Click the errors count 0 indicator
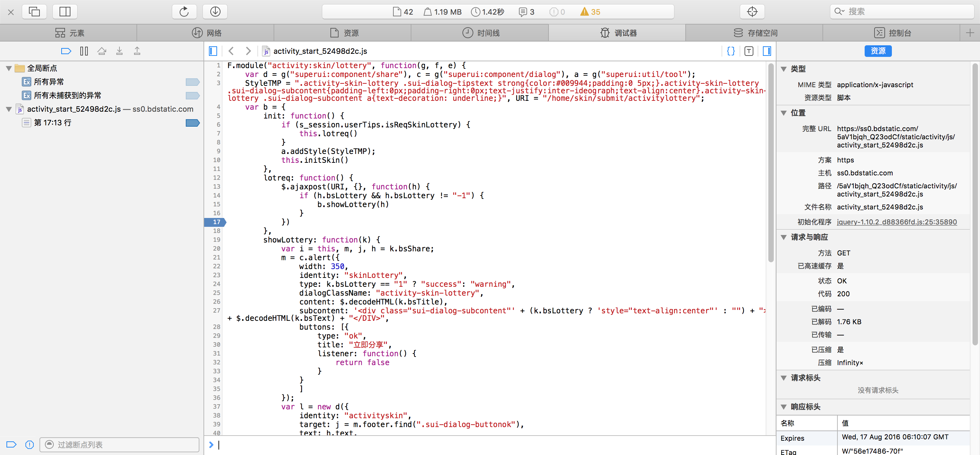 tap(557, 12)
